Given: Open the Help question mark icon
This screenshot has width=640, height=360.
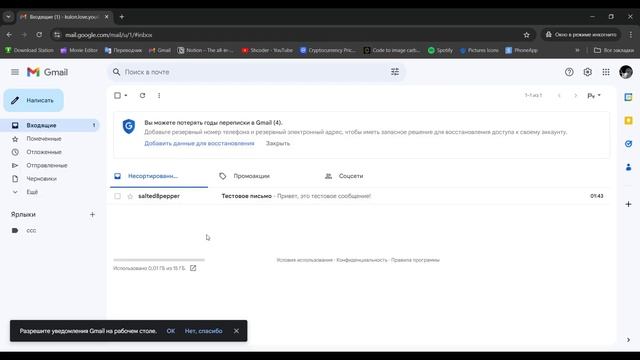Looking at the screenshot, I should [x=569, y=72].
